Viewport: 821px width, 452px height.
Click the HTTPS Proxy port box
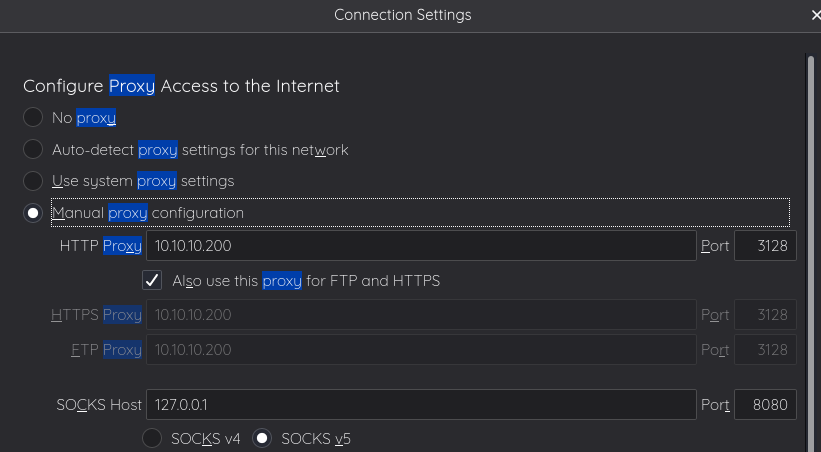[765, 315]
